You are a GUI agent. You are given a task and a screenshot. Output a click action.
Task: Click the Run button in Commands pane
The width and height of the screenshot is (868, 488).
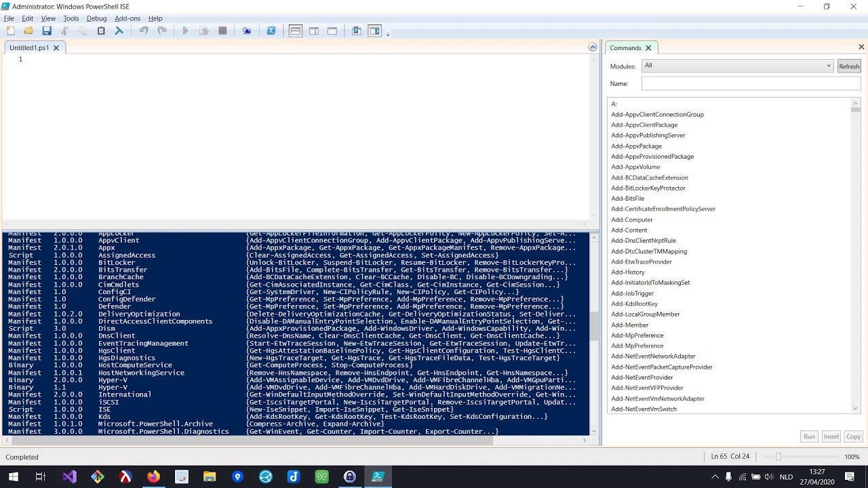pos(809,436)
